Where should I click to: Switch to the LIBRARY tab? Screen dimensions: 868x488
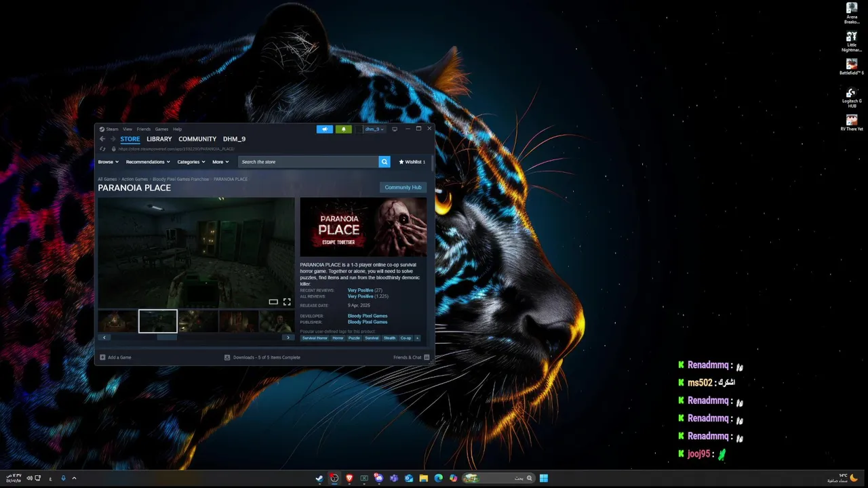click(x=159, y=139)
